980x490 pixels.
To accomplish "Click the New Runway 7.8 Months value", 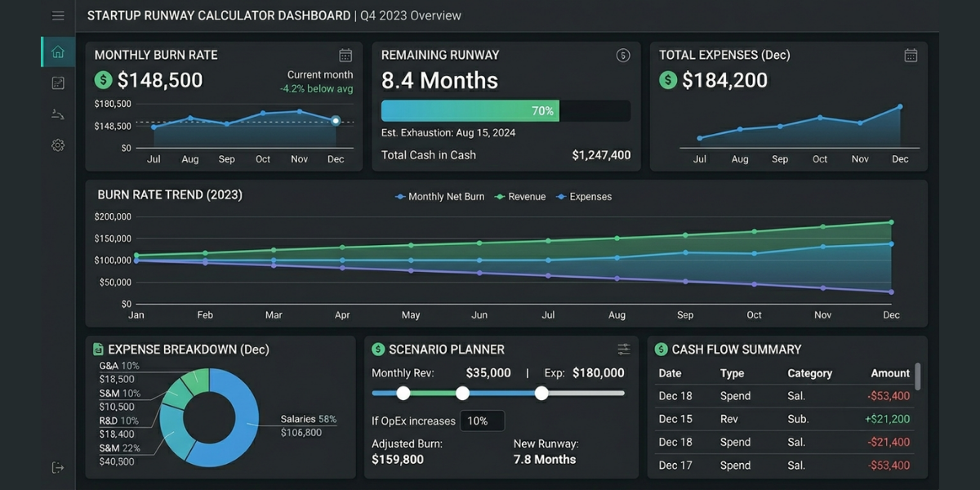I will pyautogui.click(x=545, y=460).
